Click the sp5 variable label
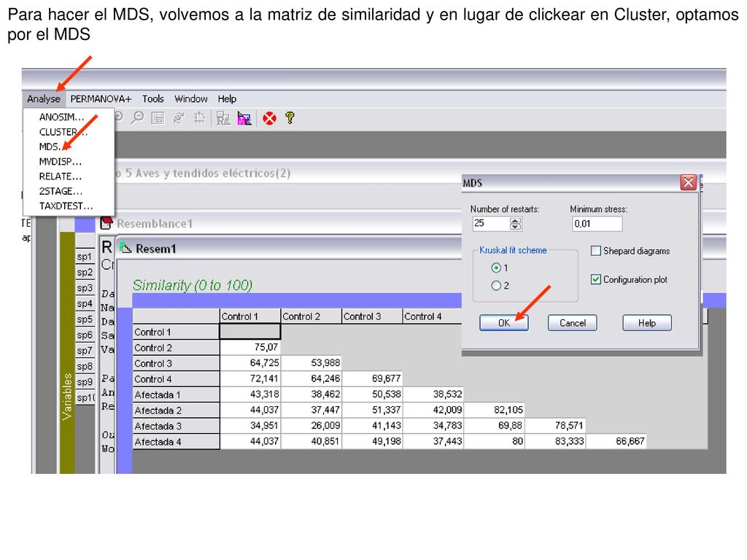The width and height of the screenshot is (747, 560). click(x=85, y=319)
